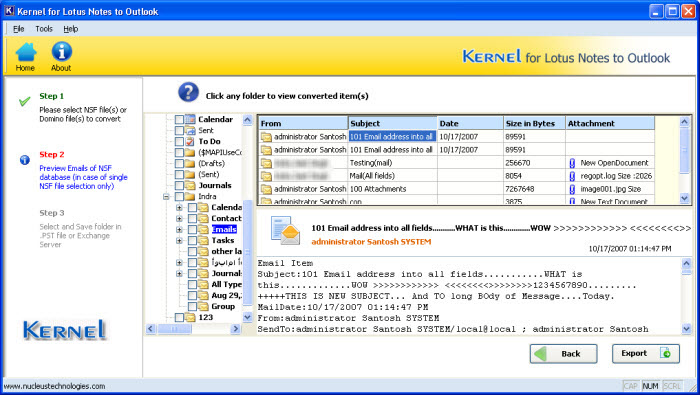This screenshot has height=395, width=700.
Task: Tick the Emails subfolder checkbox
Action: [x=192, y=229]
